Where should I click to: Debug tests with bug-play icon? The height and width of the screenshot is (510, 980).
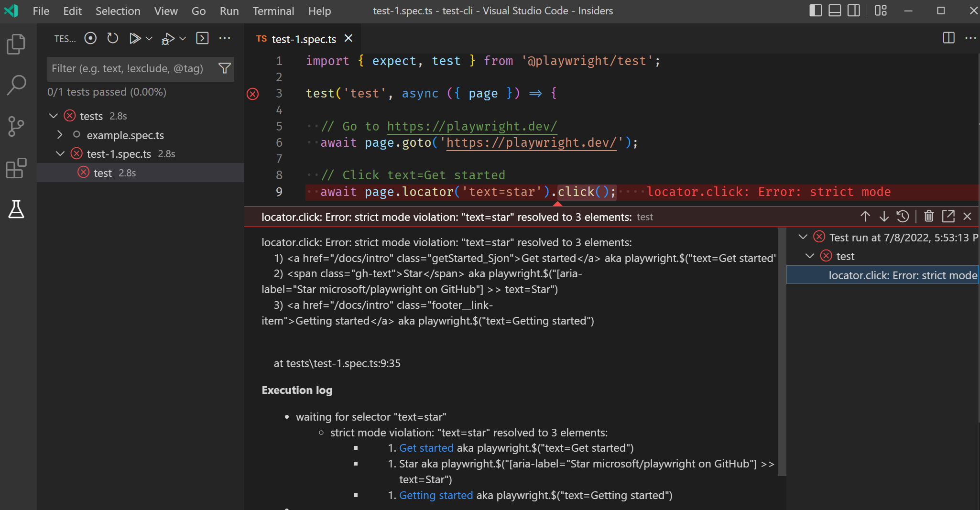click(168, 39)
